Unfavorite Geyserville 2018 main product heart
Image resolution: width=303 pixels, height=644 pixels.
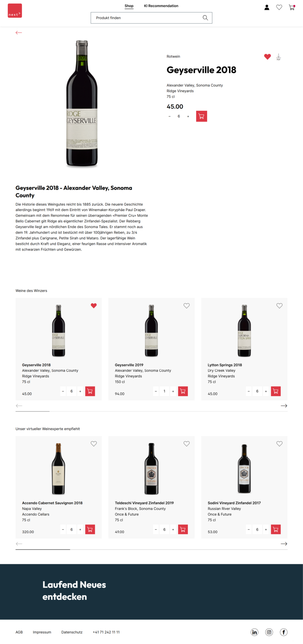click(x=267, y=56)
